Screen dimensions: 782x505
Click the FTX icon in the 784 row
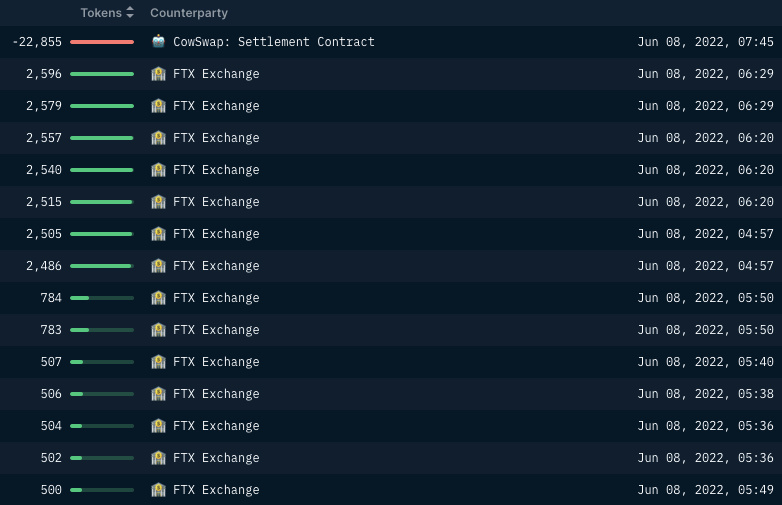(158, 298)
